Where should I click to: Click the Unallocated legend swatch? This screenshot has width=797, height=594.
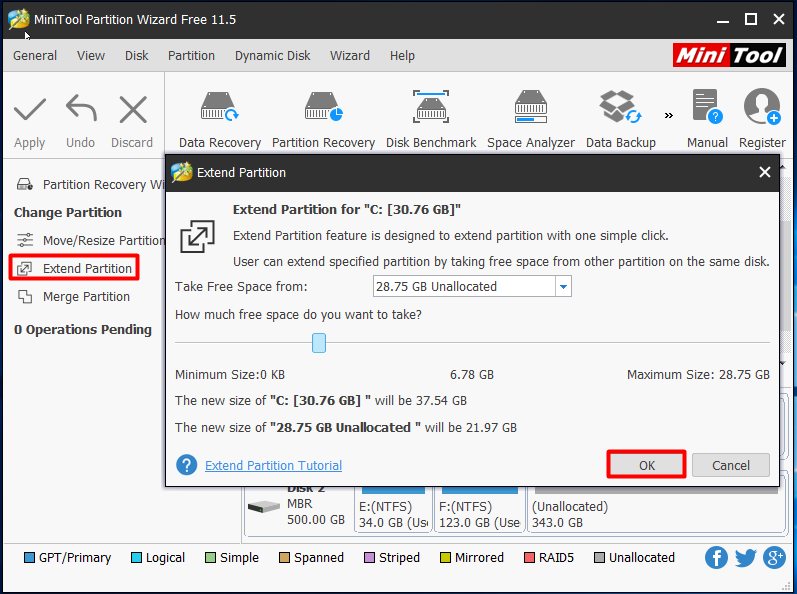tap(599, 557)
